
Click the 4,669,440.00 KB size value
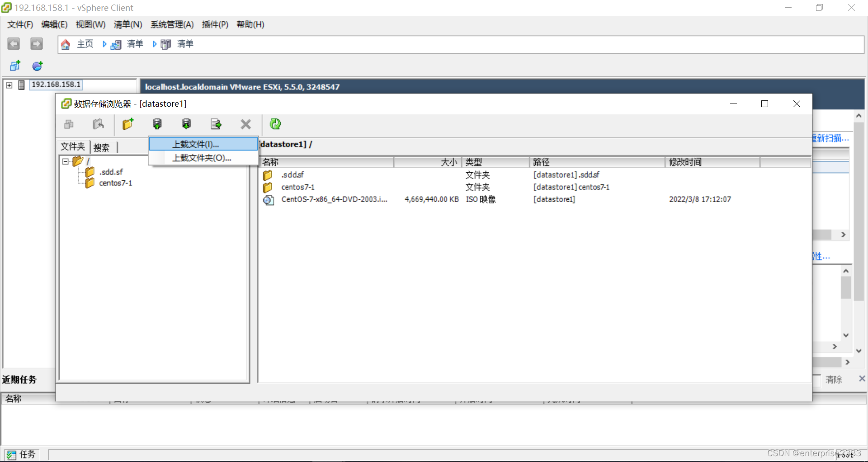tap(432, 199)
